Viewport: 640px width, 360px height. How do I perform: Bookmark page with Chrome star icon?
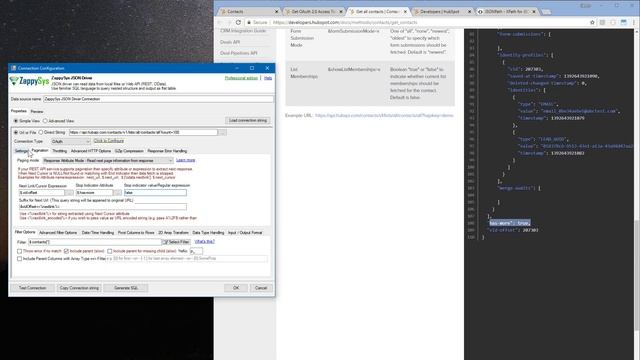592,22
